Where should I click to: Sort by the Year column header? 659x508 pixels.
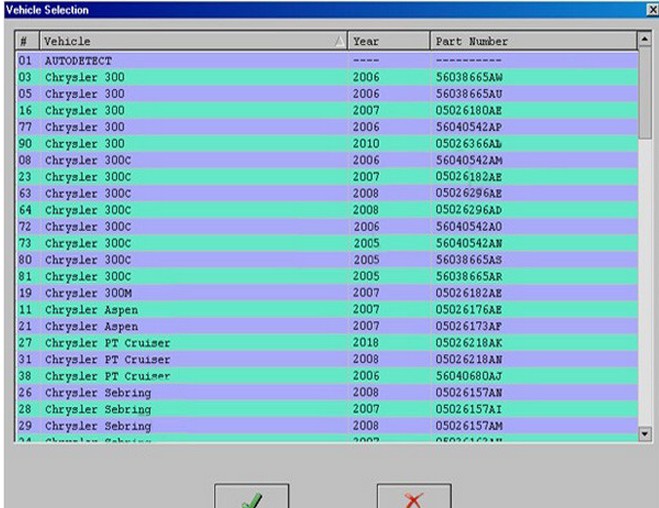(x=389, y=41)
